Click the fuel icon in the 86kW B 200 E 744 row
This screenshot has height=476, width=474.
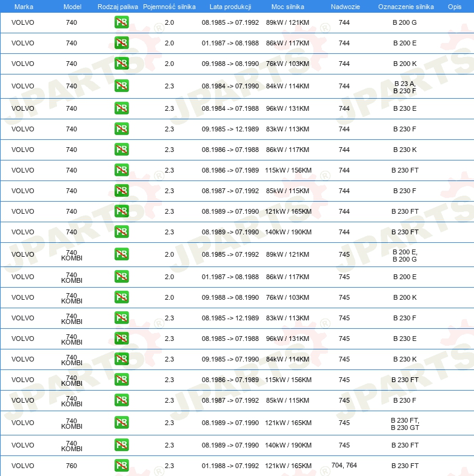[122, 43]
